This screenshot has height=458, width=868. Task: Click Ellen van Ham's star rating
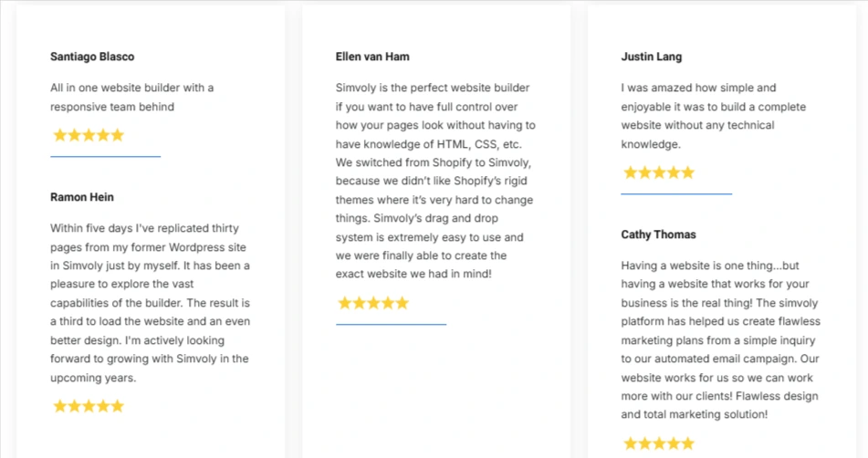(373, 303)
